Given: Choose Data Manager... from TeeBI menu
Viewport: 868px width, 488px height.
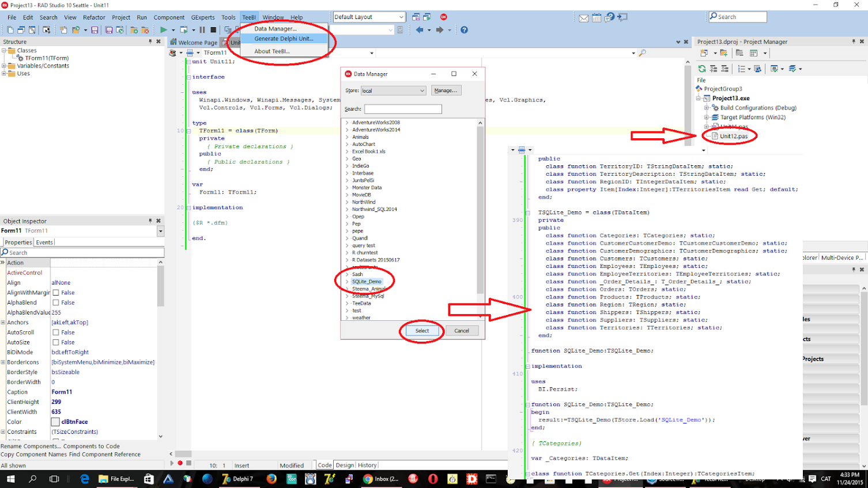Looking at the screenshot, I should [276, 29].
